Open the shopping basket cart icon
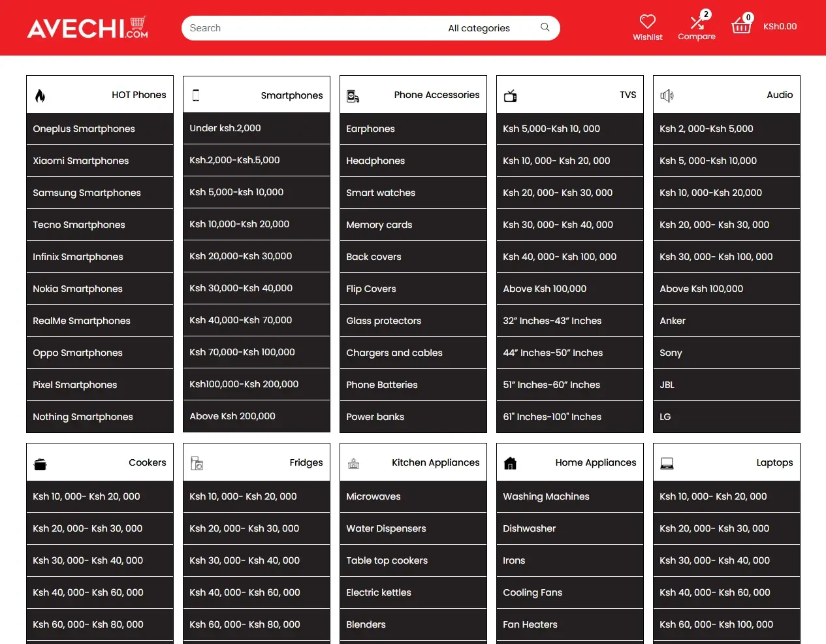The width and height of the screenshot is (826, 644). (741, 25)
